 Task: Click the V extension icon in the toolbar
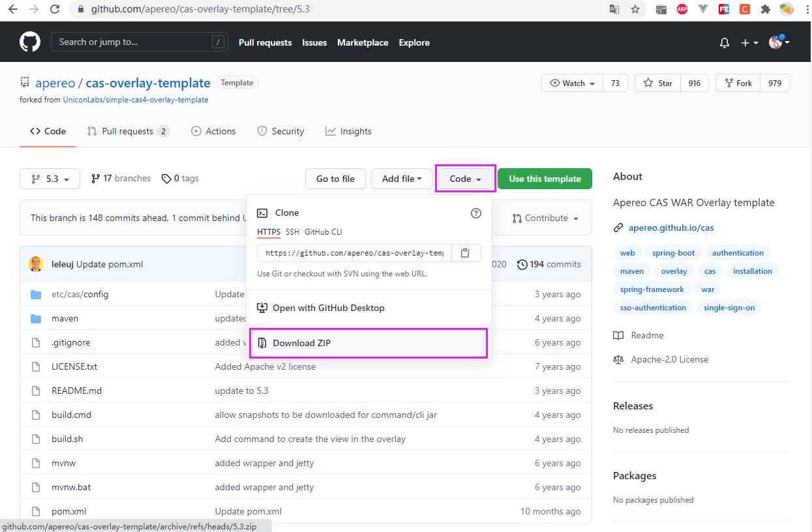(703, 9)
